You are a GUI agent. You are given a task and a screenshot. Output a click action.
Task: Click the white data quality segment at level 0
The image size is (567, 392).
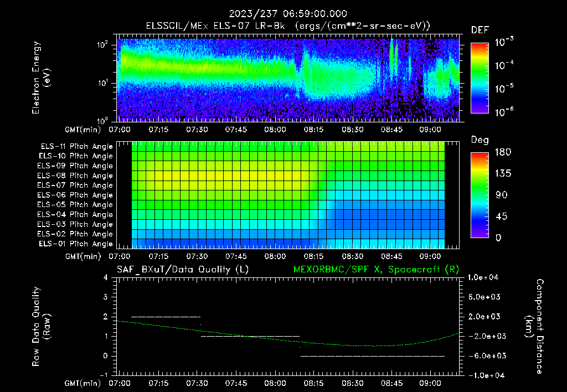(373, 356)
